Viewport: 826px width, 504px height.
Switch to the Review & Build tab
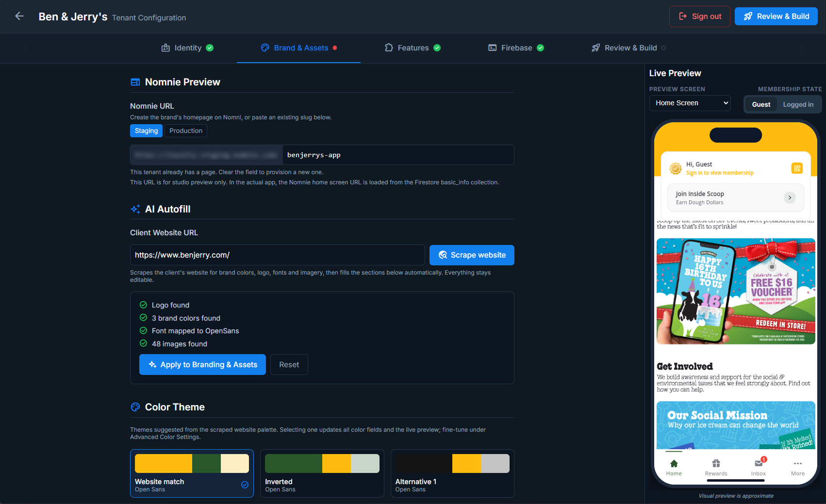click(x=628, y=48)
